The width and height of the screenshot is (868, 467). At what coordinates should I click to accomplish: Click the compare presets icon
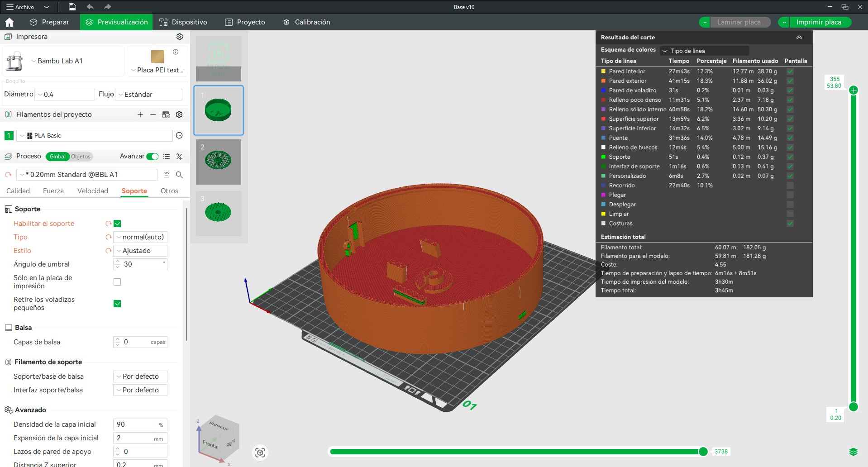click(x=179, y=157)
